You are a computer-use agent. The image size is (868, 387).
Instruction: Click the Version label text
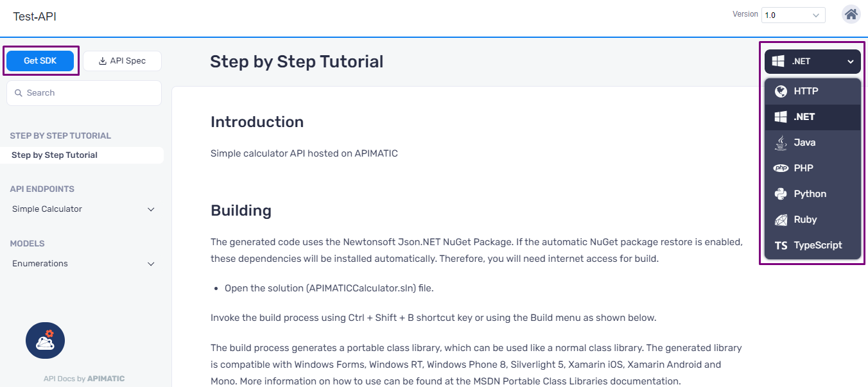(x=745, y=14)
